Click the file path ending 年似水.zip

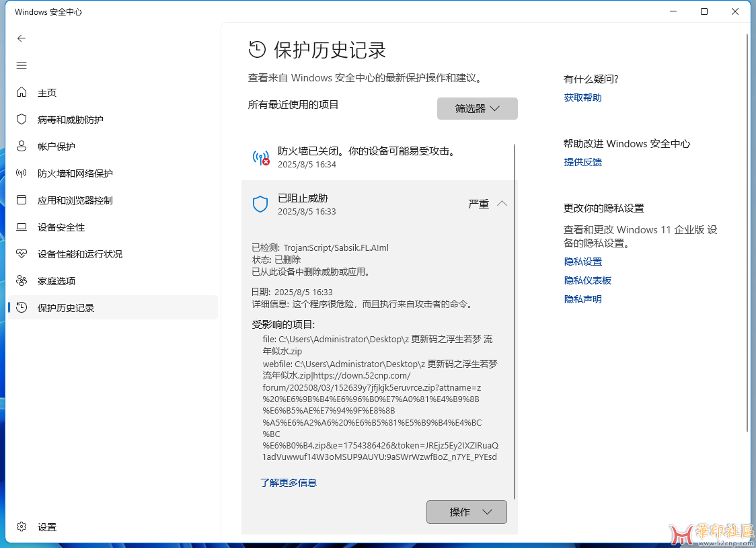click(377, 345)
